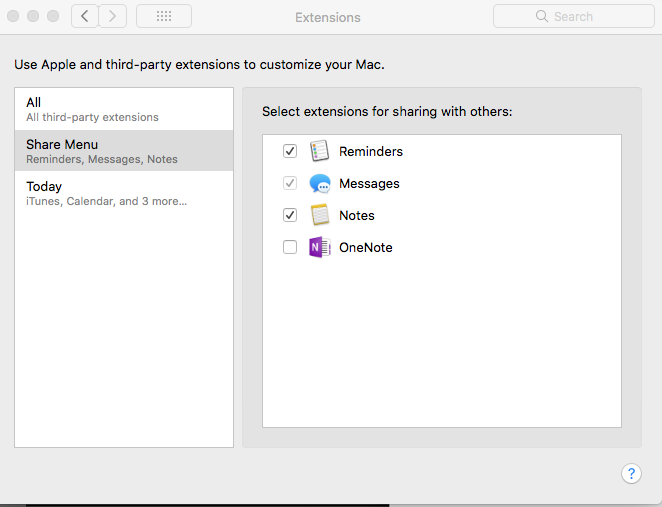Click the Reminders label in the list
The image size is (662, 507).
point(371,152)
